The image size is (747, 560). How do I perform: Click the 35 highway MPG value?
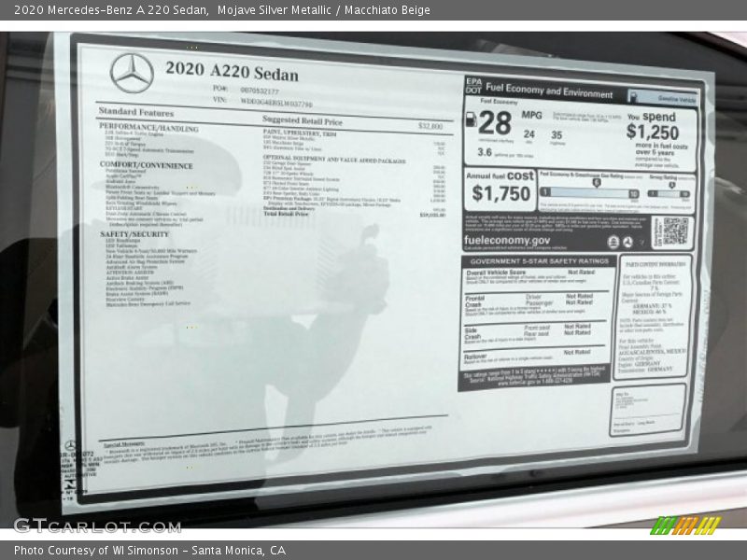pyautogui.click(x=557, y=135)
